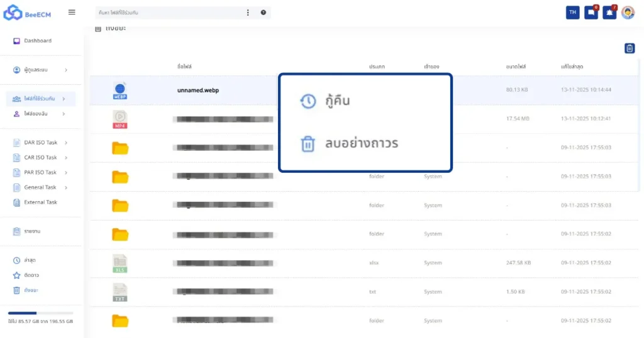Open the user profile avatar
644x338 pixels.
[x=628, y=13]
